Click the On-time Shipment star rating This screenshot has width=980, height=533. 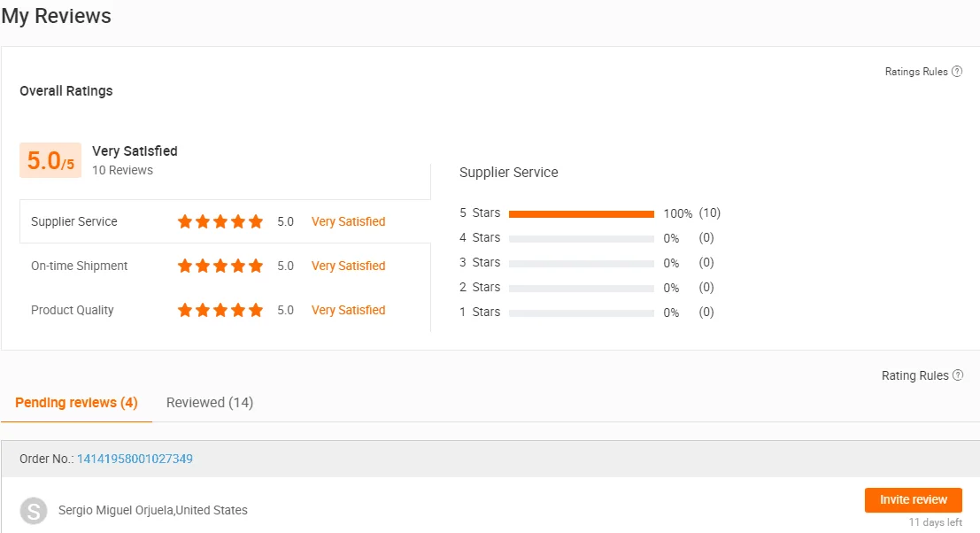tap(220, 266)
